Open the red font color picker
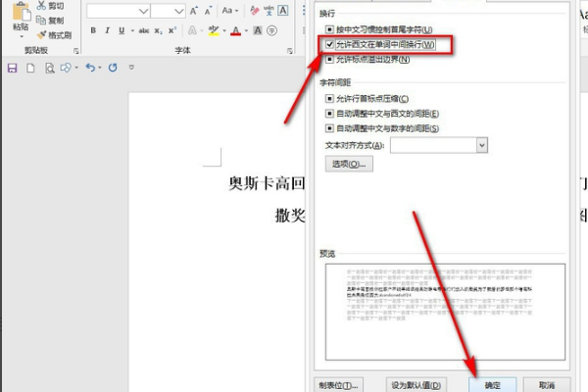The image size is (588, 392). (235, 30)
